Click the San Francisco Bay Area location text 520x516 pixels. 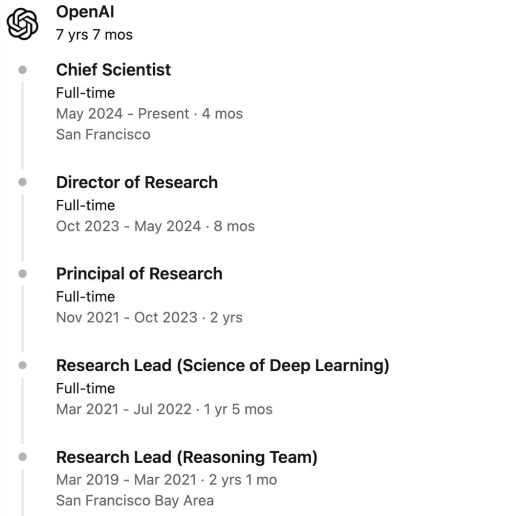(x=135, y=501)
